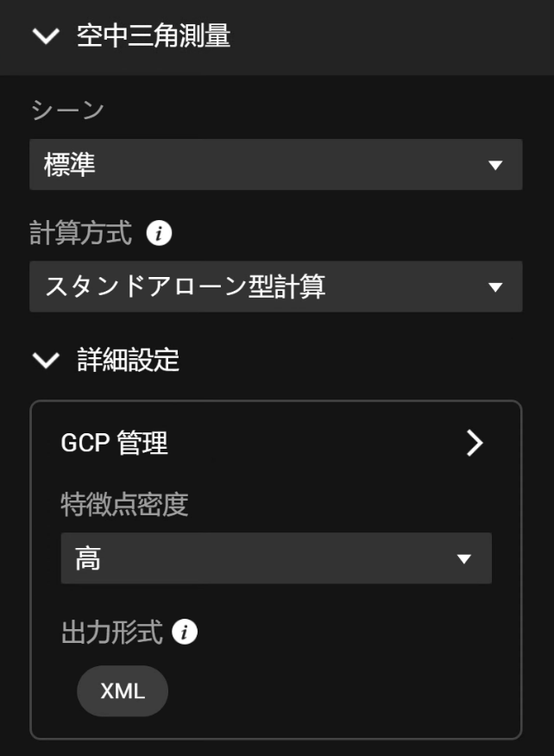Image resolution: width=554 pixels, height=756 pixels.
Task: Click the 計算方式 label text
Action: tap(81, 233)
